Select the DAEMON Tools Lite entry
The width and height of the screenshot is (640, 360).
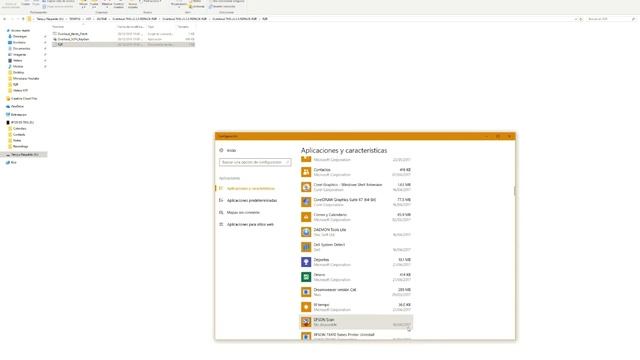pos(356,232)
